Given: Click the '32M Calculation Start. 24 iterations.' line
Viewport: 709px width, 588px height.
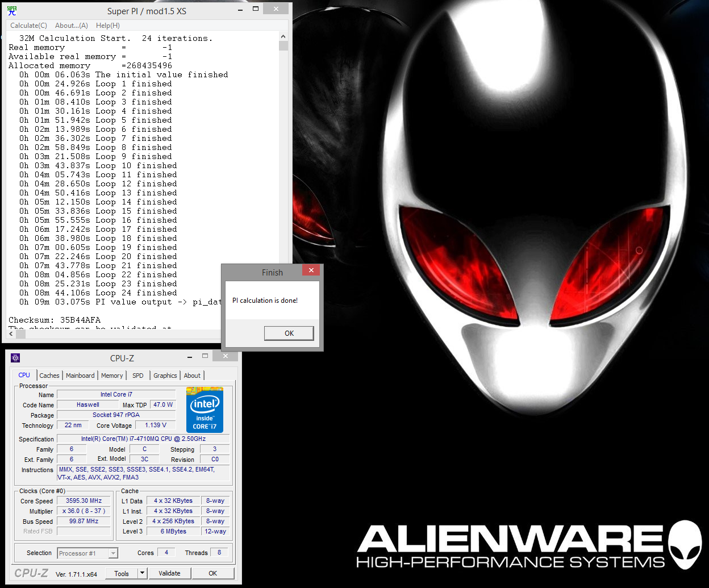Looking at the screenshot, I should point(116,39).
